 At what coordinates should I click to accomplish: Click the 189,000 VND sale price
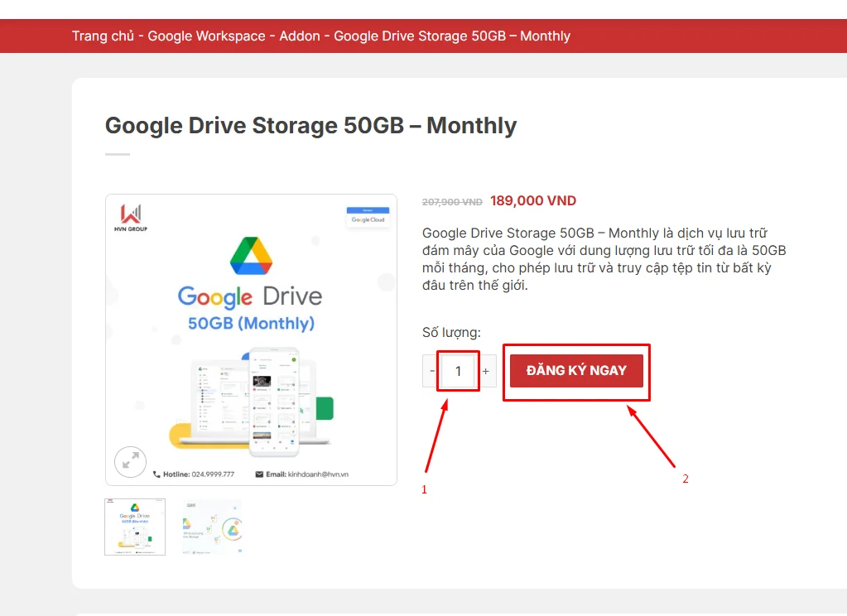click(533, 201)
